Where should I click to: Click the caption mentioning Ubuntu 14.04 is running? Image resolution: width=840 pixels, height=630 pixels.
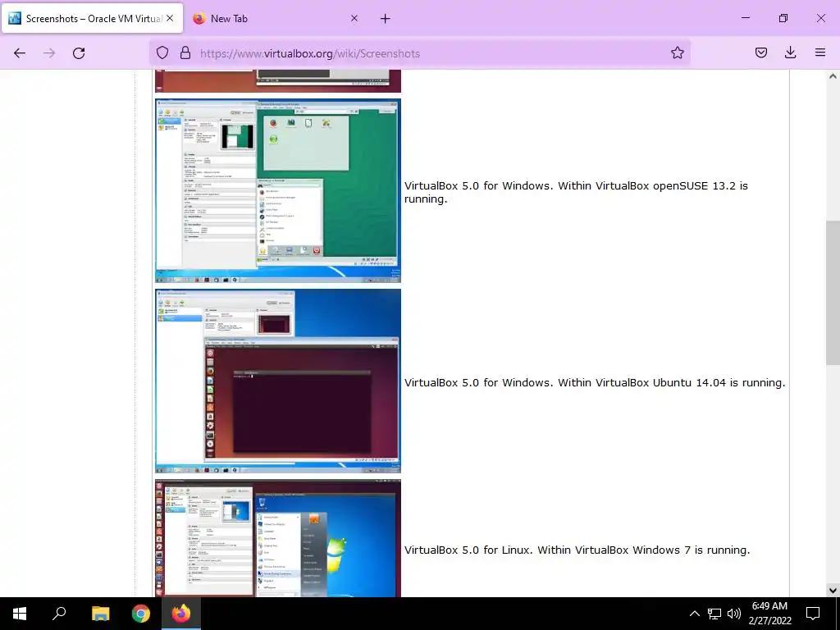pyautogui.click(x=595, y=383)
